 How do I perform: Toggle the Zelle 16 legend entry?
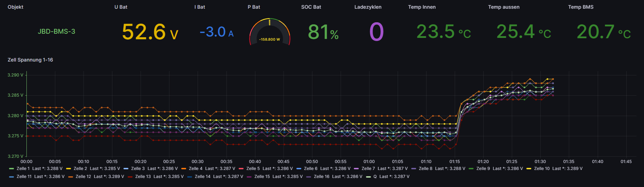tap(321, 177)
